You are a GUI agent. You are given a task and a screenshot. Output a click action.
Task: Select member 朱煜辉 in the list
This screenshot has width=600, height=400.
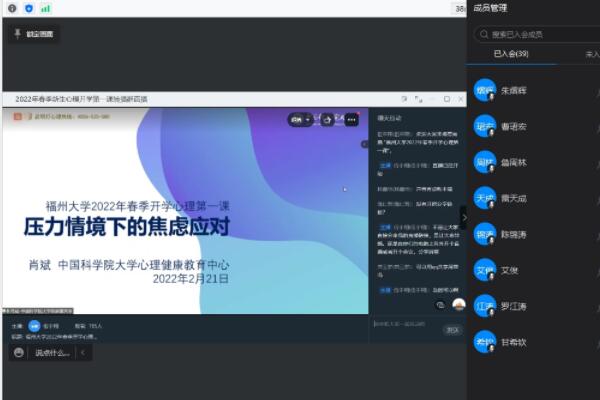[533, 90]
